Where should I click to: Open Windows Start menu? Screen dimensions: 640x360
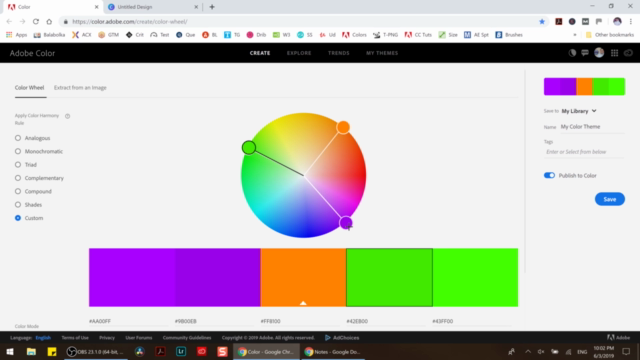click(x=10, y=351)
